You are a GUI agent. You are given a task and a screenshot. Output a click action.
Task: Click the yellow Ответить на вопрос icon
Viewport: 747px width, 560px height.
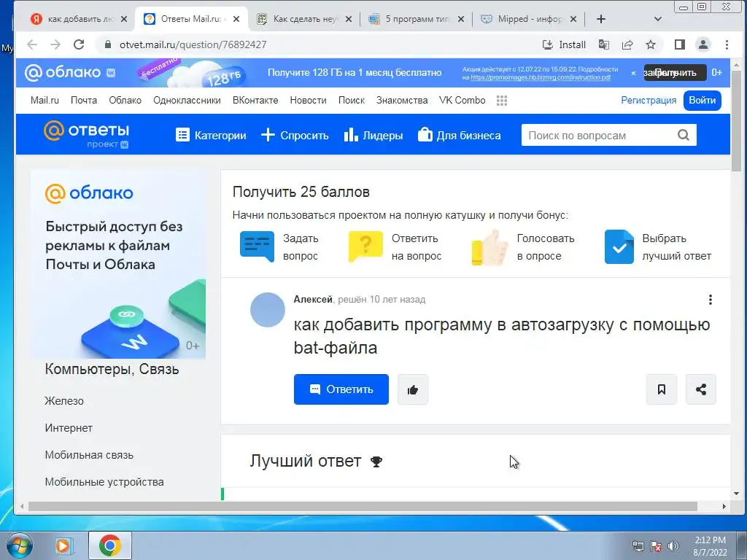[x=365, y=246]
